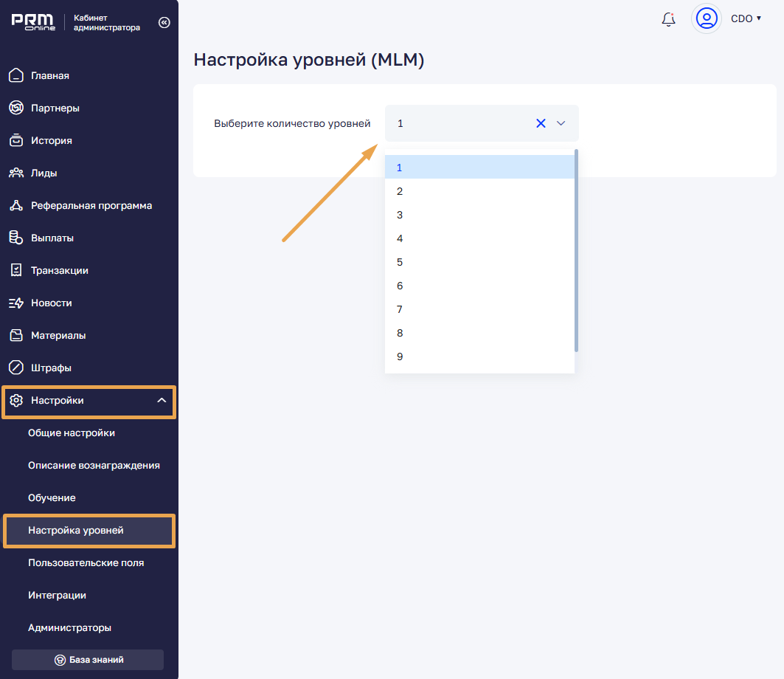Open Партнеры section icon

coord(16,108)
